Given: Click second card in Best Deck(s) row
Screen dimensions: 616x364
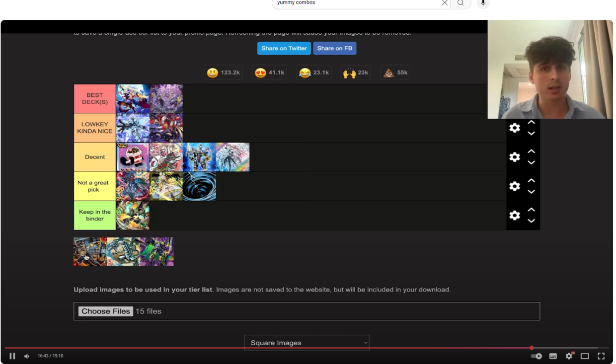Looking at the screenshot, I should tap(166, 99).
